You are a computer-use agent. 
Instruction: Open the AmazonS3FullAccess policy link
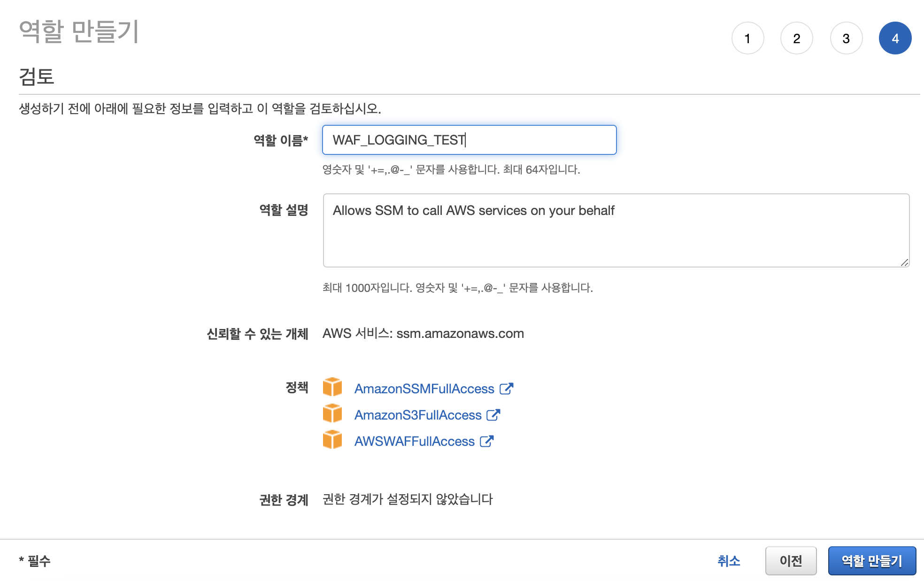coord(417,414)
